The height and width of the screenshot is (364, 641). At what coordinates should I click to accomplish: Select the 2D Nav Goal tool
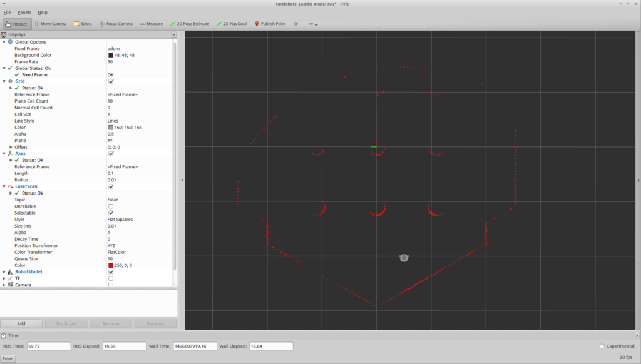click(x=232, y=24)
